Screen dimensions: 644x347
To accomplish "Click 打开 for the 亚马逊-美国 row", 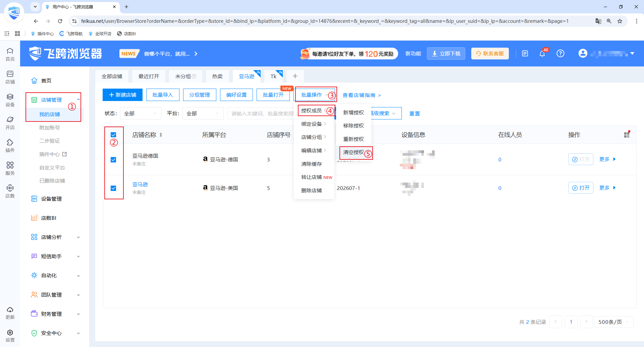I will coord(581,188).
